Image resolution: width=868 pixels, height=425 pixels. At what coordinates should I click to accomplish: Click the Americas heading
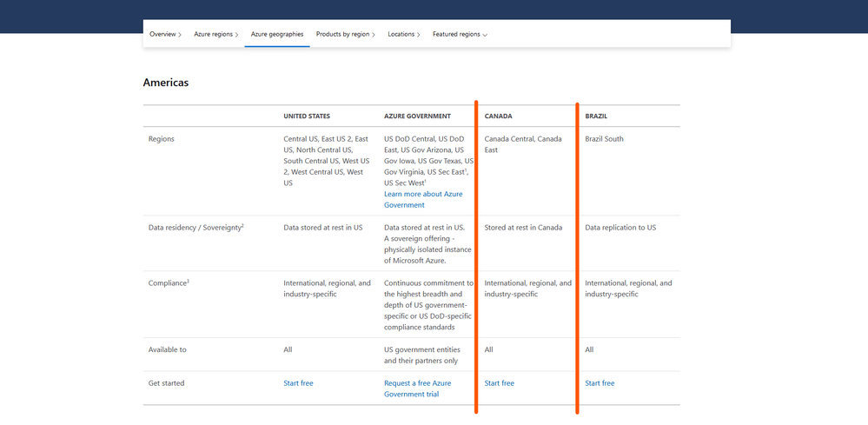[165, 83]
